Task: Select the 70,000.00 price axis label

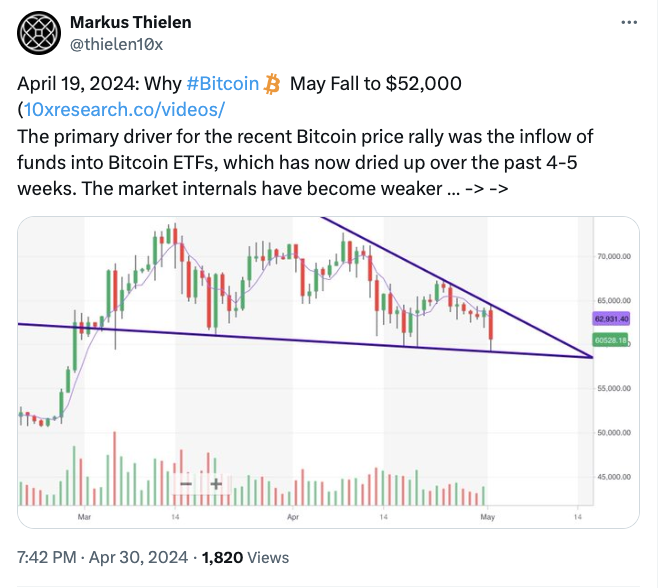Action: pos(613,257)
